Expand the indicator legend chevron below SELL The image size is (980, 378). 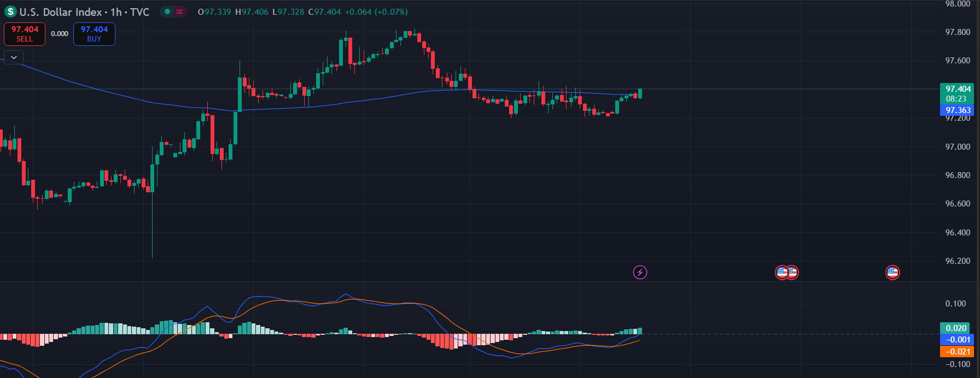14,57
